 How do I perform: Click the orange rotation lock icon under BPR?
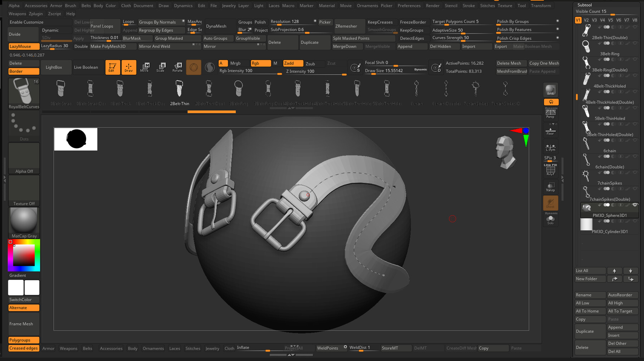pyautogui.click(x=551, y=102)
